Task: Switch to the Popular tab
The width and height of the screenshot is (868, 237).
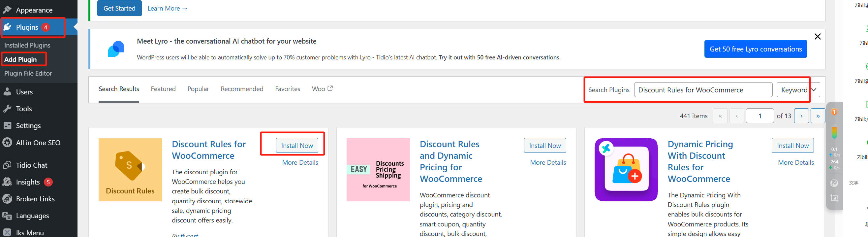Action: pos(198,89)
